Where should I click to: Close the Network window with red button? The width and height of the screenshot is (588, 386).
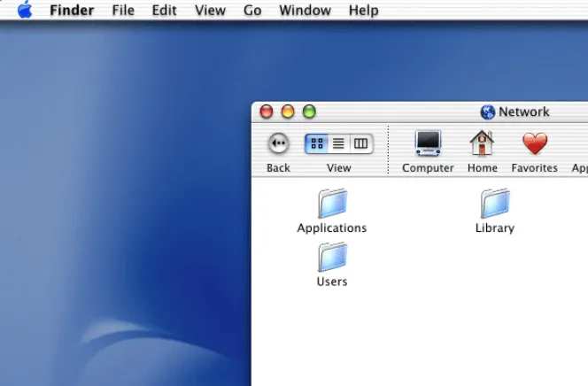(267, 112)
